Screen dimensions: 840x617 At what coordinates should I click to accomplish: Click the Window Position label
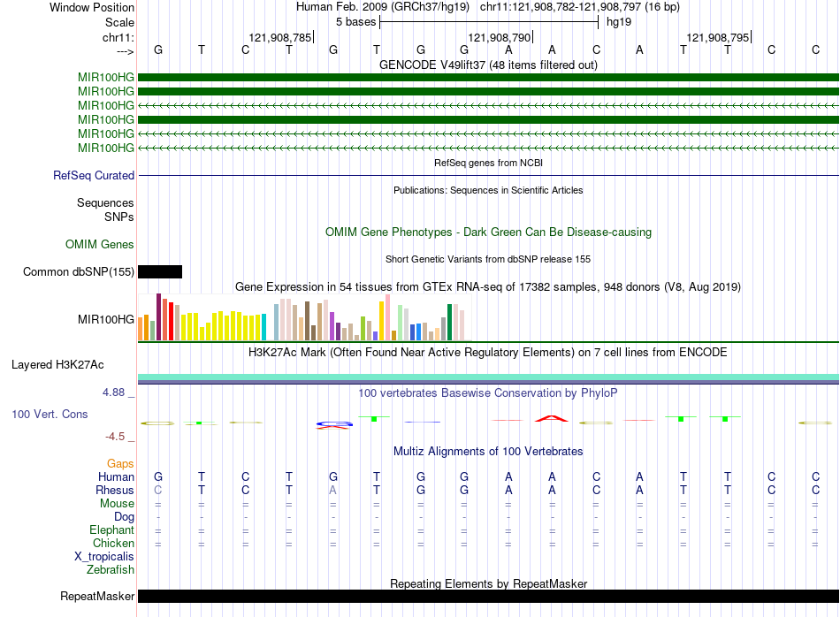coord(92,7)
